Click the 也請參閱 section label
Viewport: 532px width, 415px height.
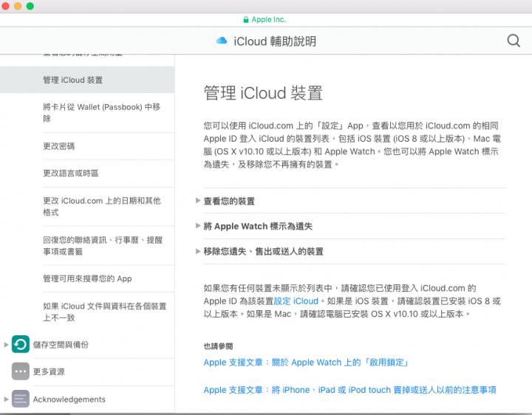coord(218,346)
